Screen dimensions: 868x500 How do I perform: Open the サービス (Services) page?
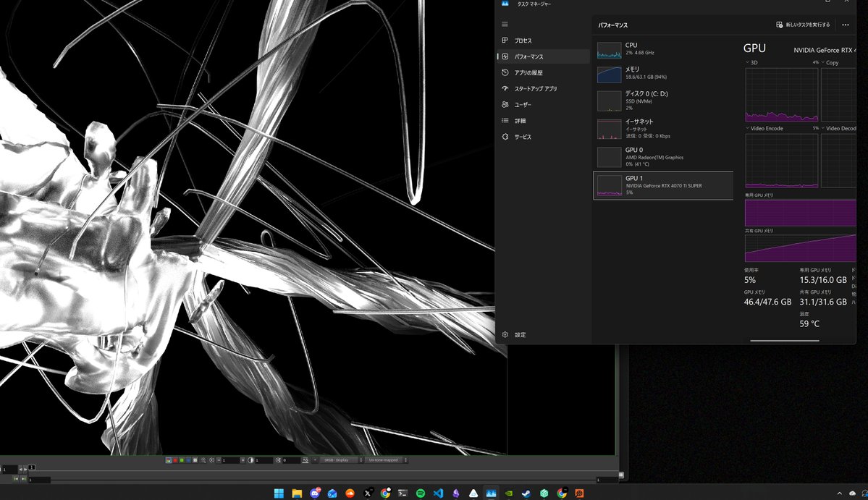point(543,137)
